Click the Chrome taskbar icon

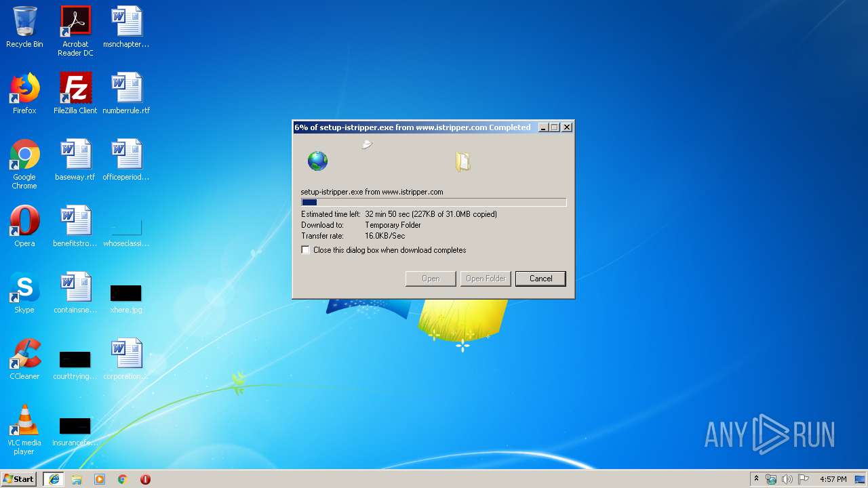[123, 479]
